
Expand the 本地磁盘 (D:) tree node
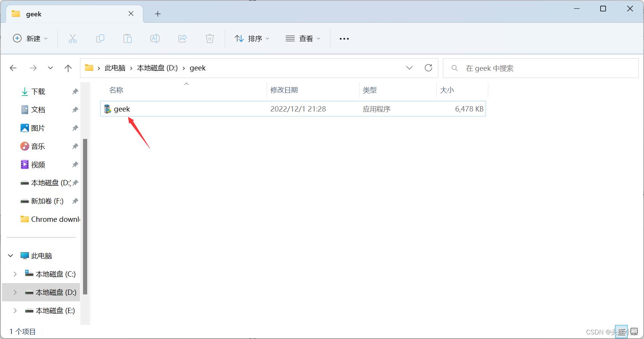pos(15,292)
